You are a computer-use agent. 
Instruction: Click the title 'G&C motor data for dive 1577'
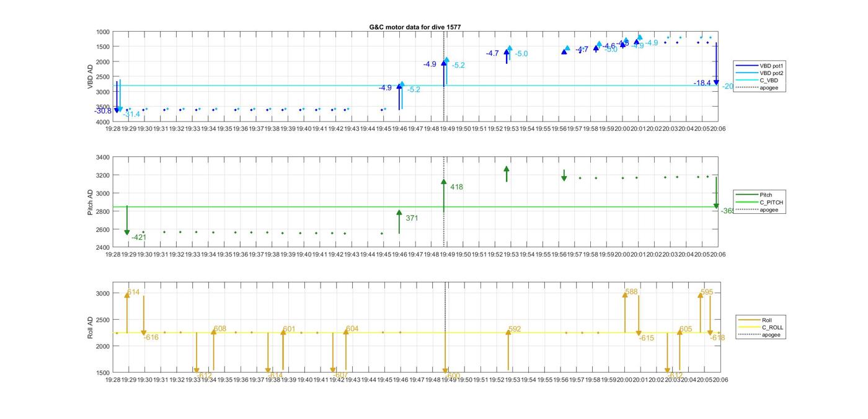(x=415, y=27)
